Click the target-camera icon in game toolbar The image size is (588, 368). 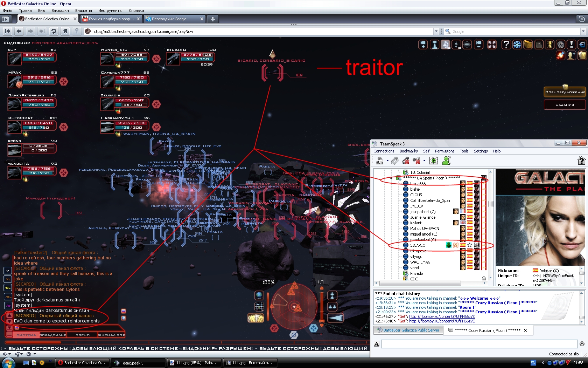point(467,45)
